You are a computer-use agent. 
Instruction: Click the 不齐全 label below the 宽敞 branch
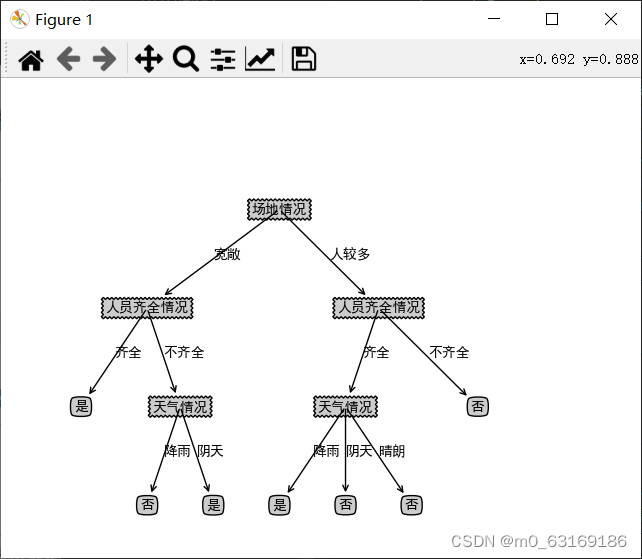click(184, 353)
